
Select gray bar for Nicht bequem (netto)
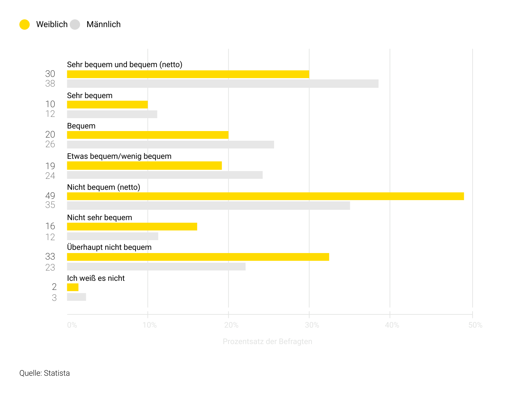point(209,206)
